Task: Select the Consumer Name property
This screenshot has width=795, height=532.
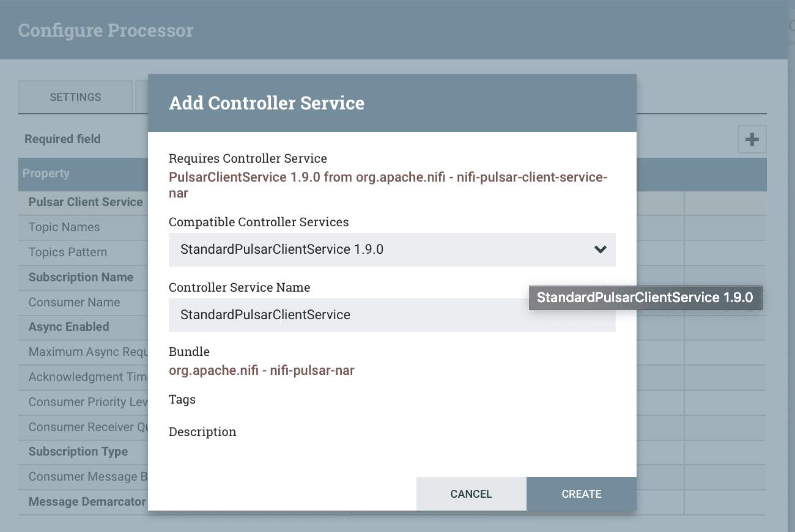Action: (x=74, y=303)
